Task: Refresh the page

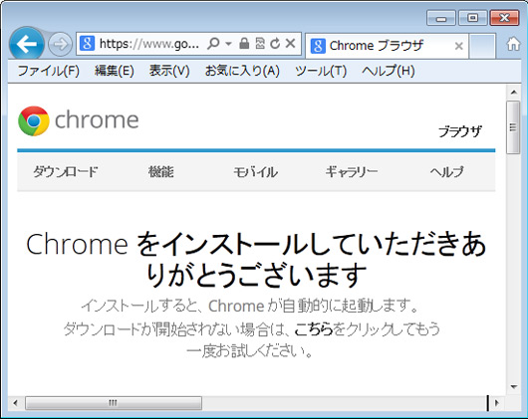Action: tap(275, 43)
